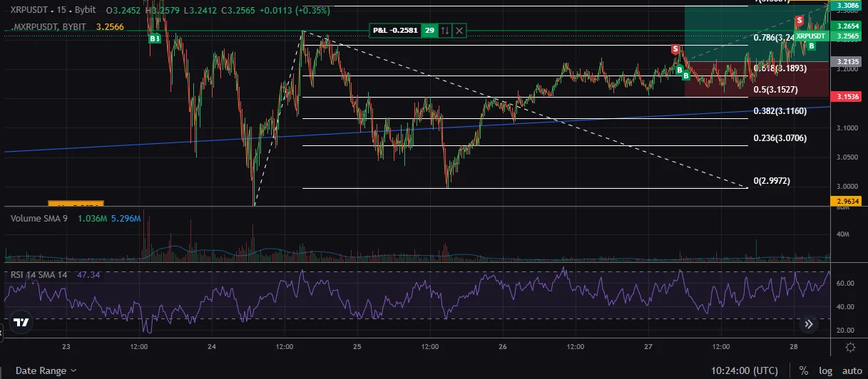Reverse the position using the arrows icon
This screenshot has height=379, width=868.
tap(445, 31)
